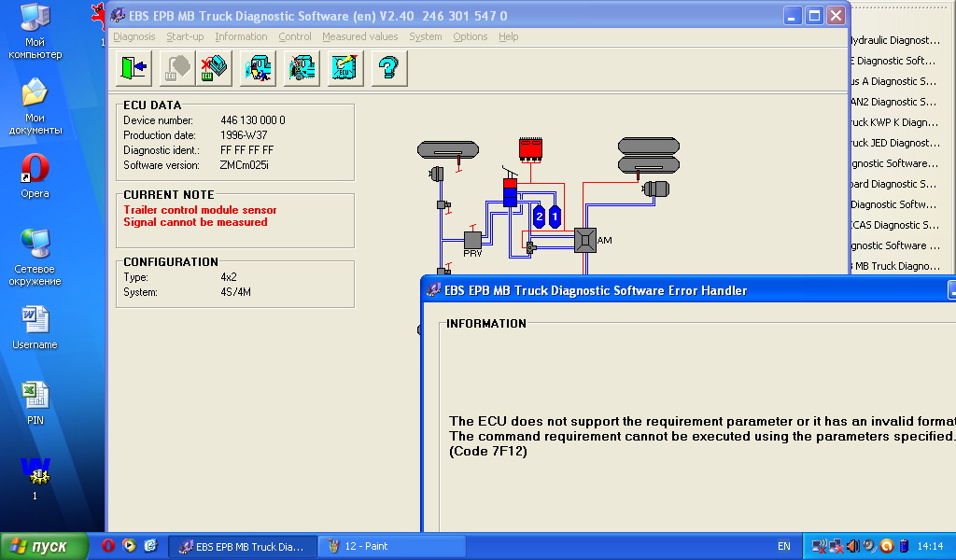Image resolution: width=956 pixels, height=560 pixels.
Task: Click the device number 446 130 000 0
Action: coord(253,120)
